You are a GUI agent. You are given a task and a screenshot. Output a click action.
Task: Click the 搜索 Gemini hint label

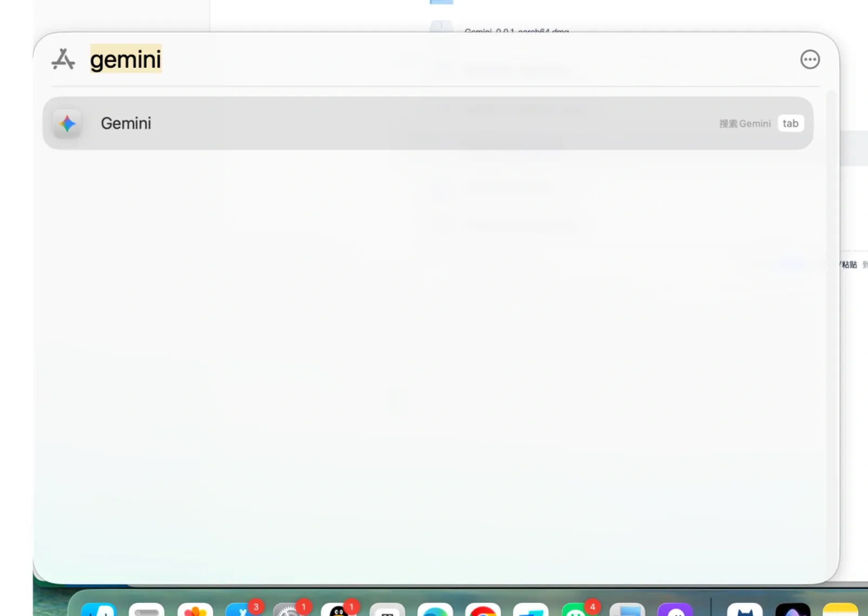point(744,123)
